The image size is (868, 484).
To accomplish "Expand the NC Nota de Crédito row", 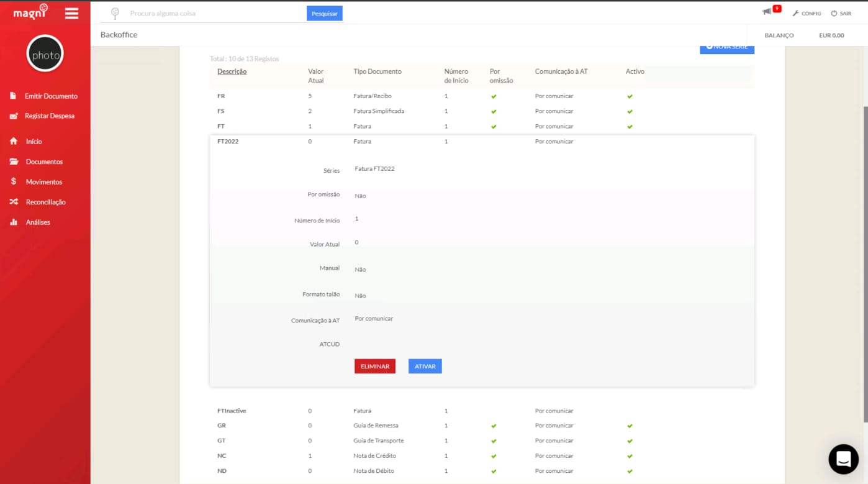I will pos(482,455).
